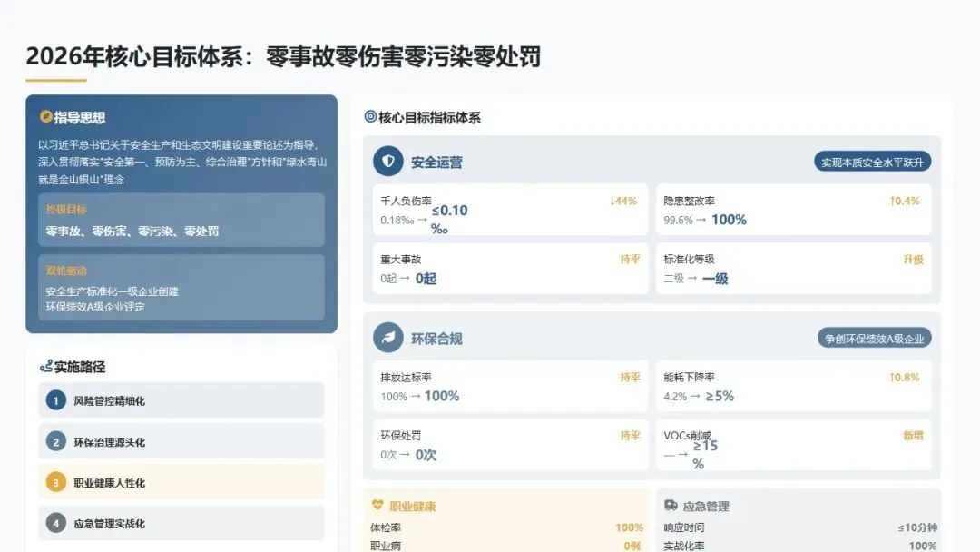The width and height of the screenshot is (980, 552).
Task: Click the compass icon beside 指导思想
Action: click(45, 116)
